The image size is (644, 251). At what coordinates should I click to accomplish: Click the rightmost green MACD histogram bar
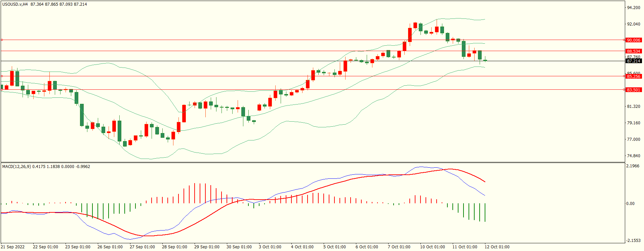[x=485, y=212]
